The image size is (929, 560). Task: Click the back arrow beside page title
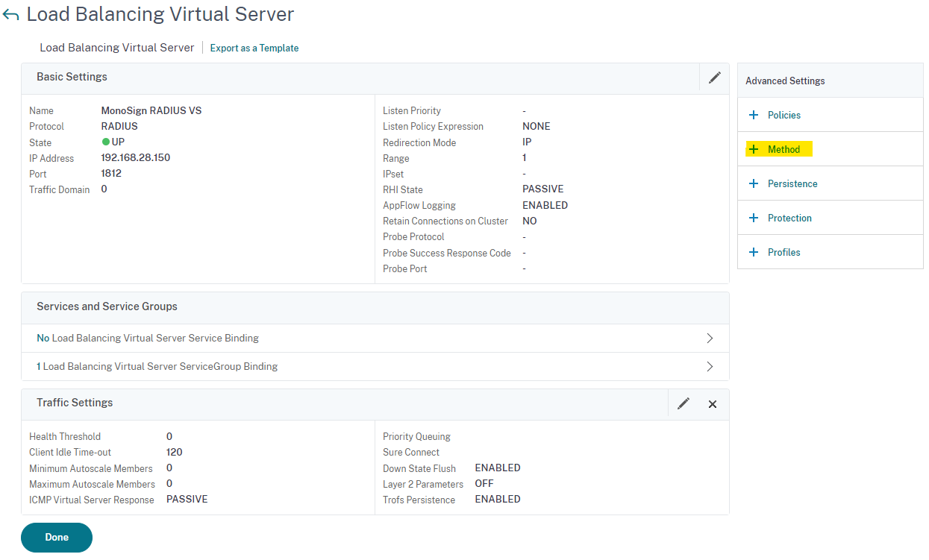10,15
